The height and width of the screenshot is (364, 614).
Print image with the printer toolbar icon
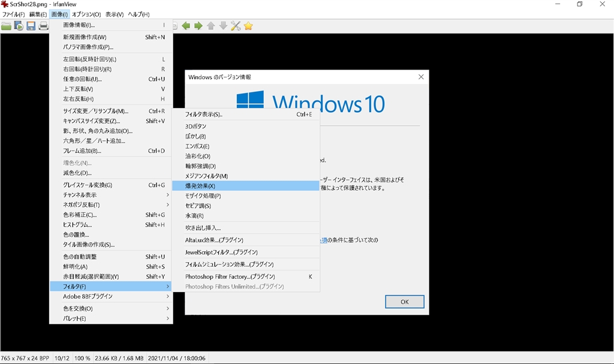click(x=43, y=26)
